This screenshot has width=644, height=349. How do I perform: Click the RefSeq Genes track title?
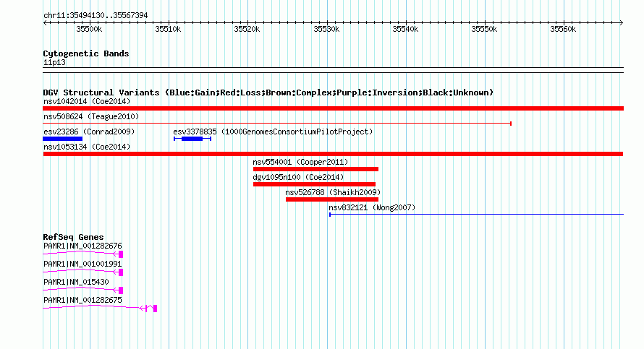(x=73, y=237)
